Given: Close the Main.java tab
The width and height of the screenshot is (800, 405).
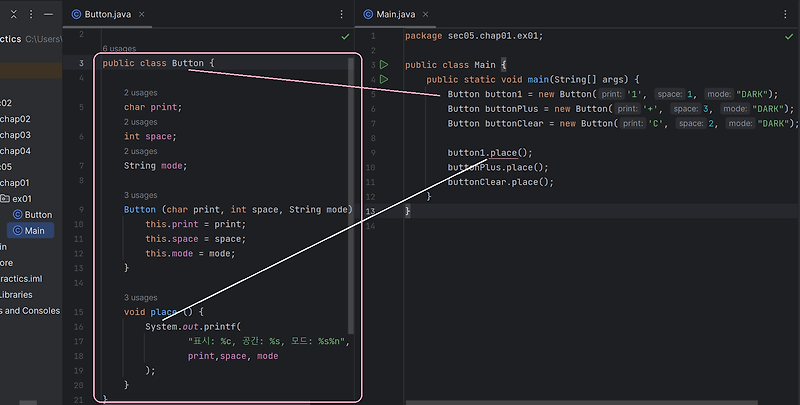Looking at the screenshot, I should tap(426, 14).
